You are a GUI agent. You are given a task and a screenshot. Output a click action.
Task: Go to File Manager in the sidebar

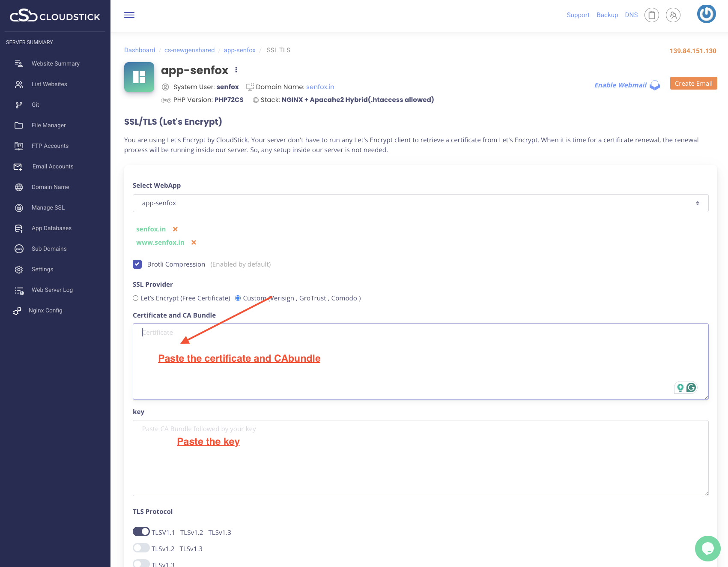pyautogui.click(x=48, y=126)
